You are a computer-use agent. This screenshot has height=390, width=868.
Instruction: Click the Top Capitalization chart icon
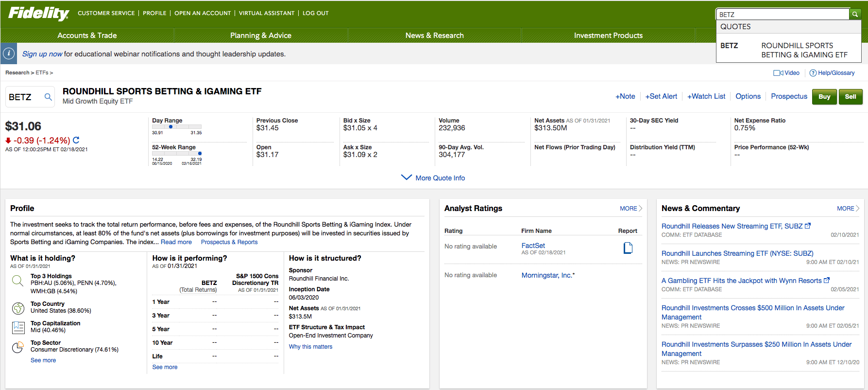pyautogui.click(x=18, y=327)
